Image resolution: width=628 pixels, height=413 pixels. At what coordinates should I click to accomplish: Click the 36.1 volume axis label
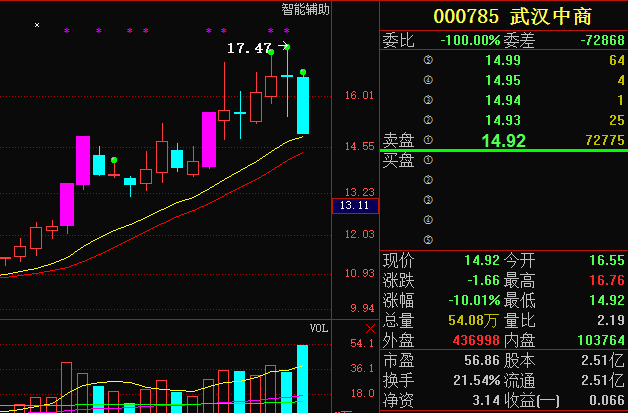tap(362, 368)
